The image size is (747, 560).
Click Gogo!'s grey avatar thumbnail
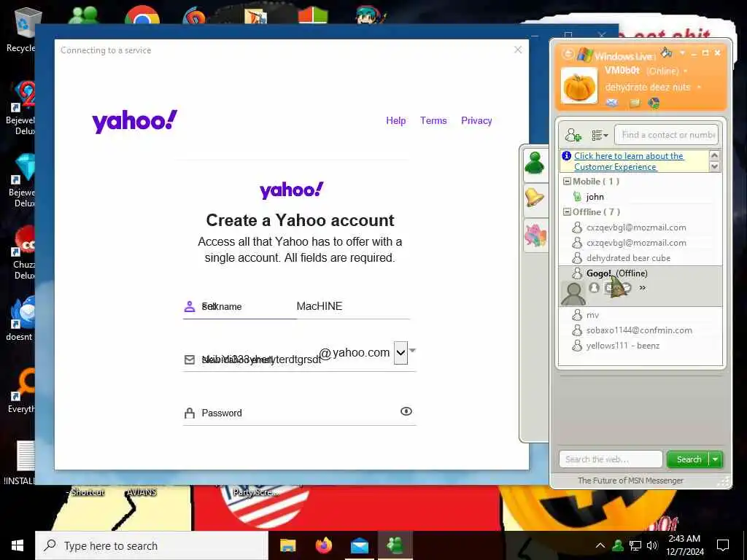tap(573, 293)
